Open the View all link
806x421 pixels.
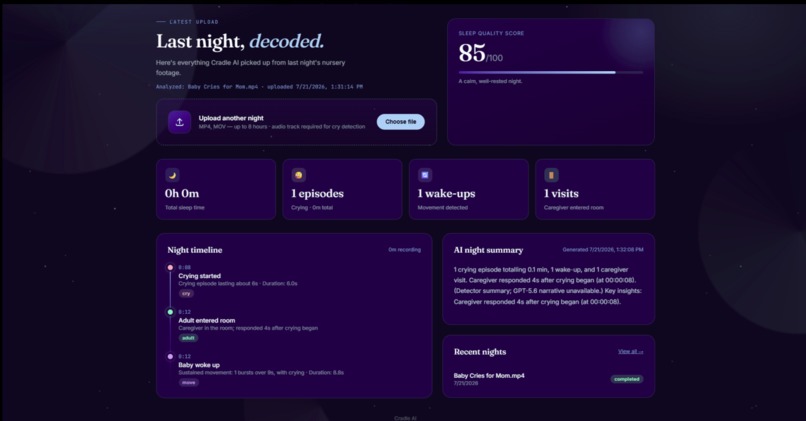click(x=630, y=352)
